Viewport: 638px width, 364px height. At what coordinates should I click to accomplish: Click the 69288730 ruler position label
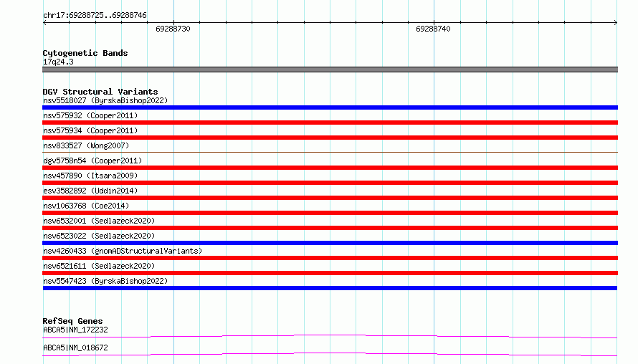pos(173,29)
